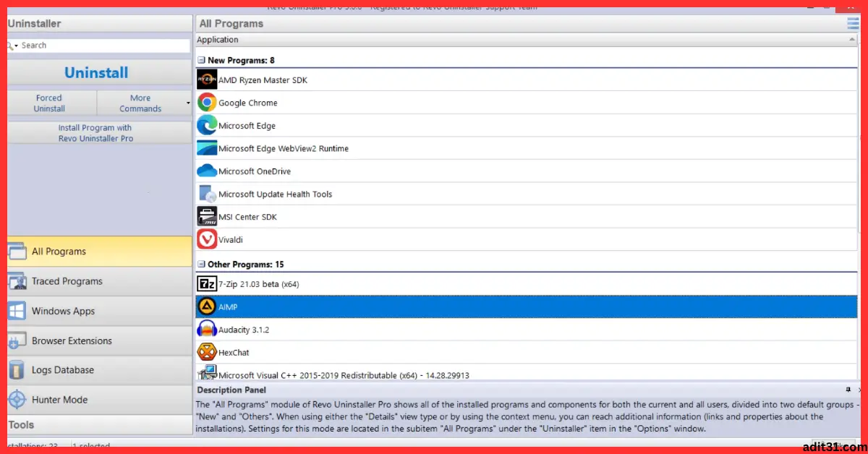
Task: Click the large Uninstall button
Action: [x=99, y=72]
